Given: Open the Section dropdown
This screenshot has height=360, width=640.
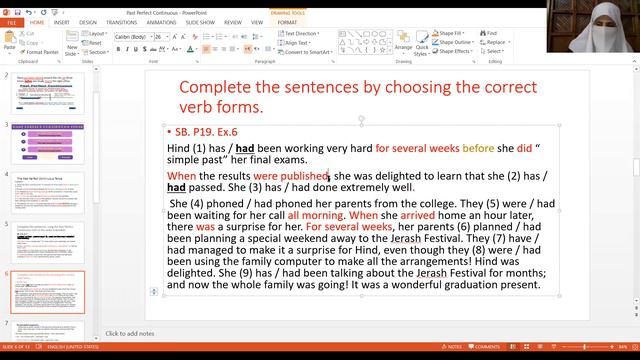Looking at the screenshot, I should click(x=96, y=52).
